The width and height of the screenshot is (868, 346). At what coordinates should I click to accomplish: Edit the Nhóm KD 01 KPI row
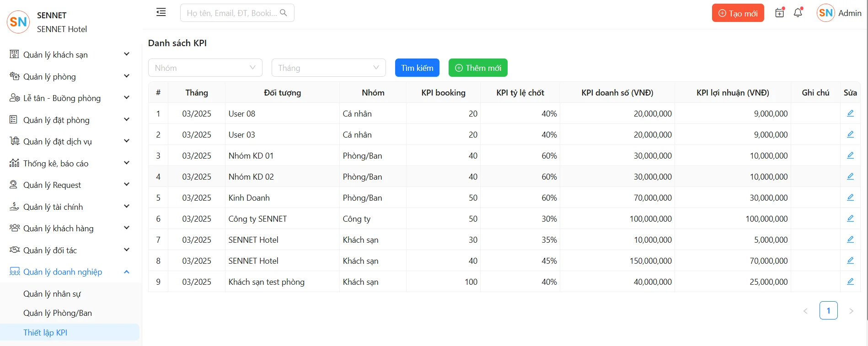click(x=850, y=155)
